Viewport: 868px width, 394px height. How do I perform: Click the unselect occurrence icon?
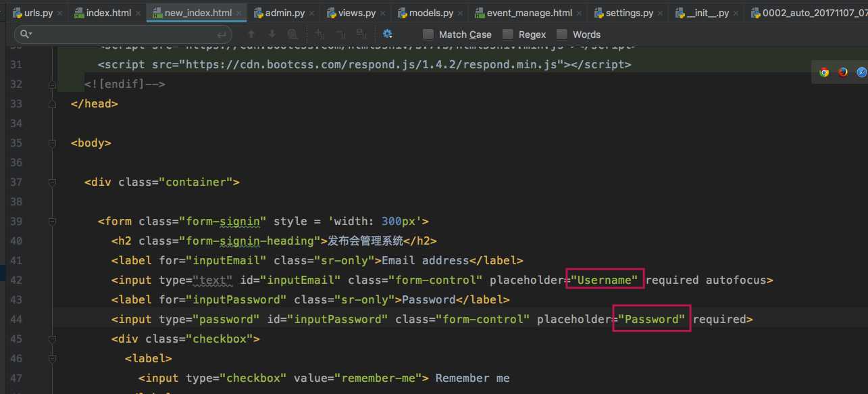(x=340, y=34)
